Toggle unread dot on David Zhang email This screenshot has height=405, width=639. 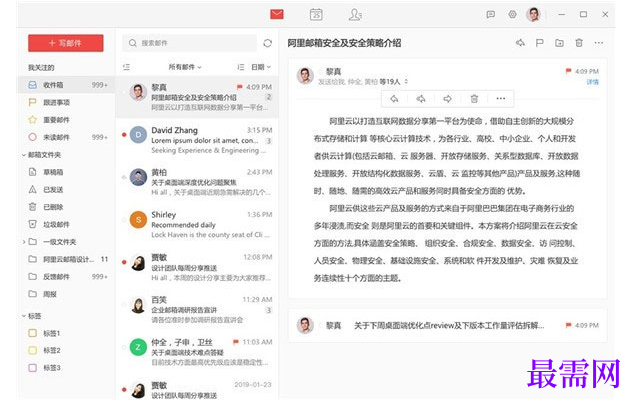pyautogui.click(x=124, y=135)
